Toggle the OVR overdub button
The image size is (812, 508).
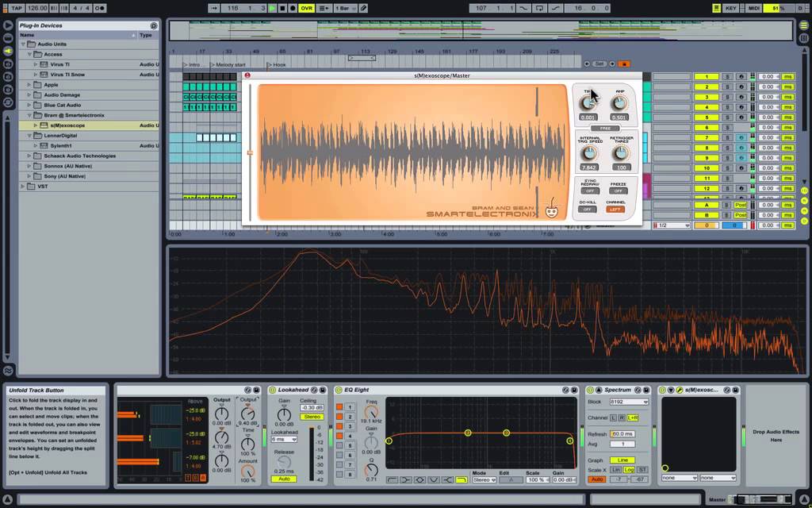[307, 8]
